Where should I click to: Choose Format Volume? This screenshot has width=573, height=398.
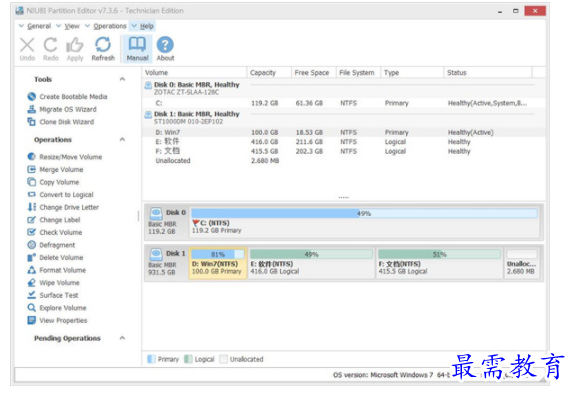click(x=57, y=270)
